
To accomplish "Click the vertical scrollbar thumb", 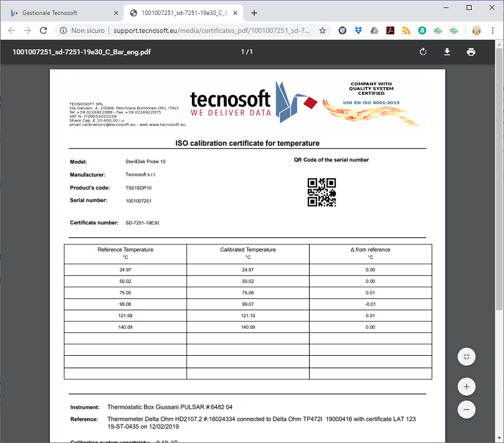I will [x=499, y=179].
